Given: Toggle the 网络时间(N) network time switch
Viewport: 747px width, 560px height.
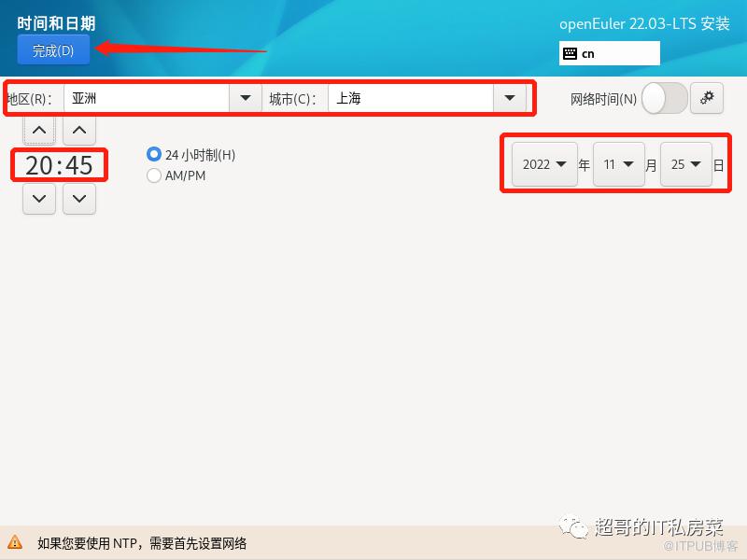Looking at the screenshot, I should pyautogui.click(x=664, y=99).
